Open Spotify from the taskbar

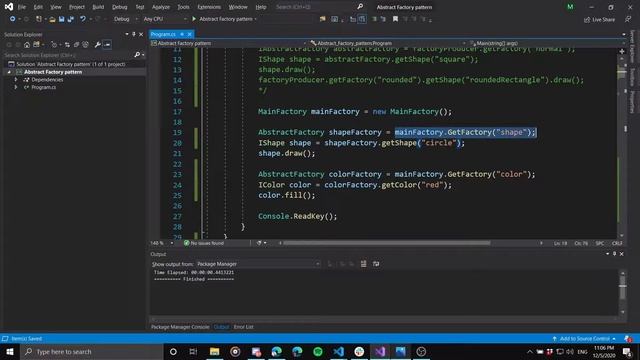318,351
